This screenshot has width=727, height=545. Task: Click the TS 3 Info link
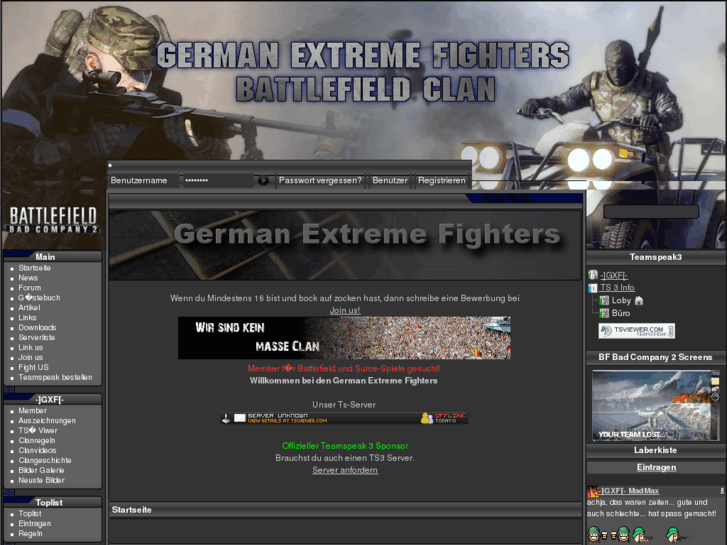[x=618, y=288]
